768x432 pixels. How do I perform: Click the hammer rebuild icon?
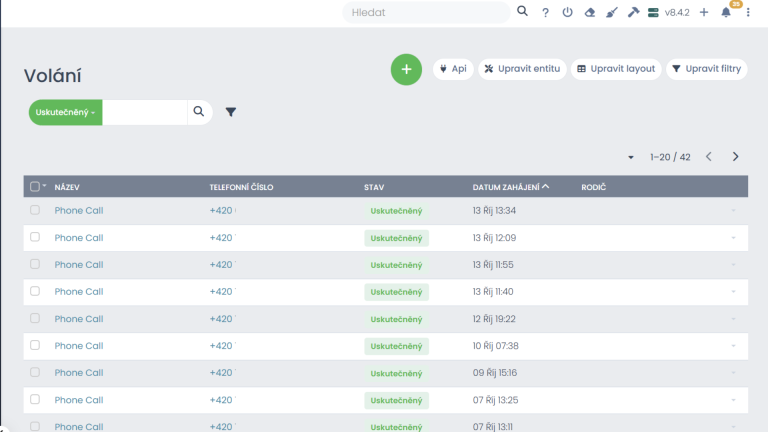[633, 13]
